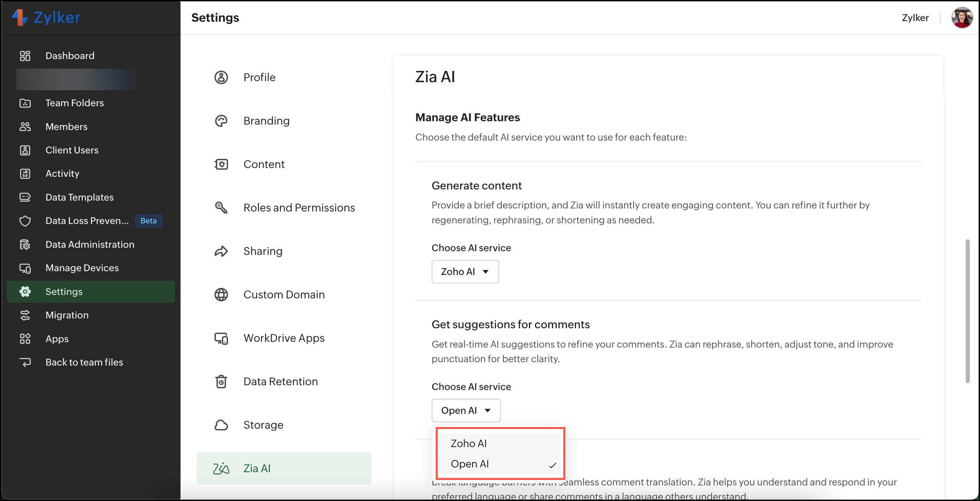Click the Storage cloud icon

point(221,425)
